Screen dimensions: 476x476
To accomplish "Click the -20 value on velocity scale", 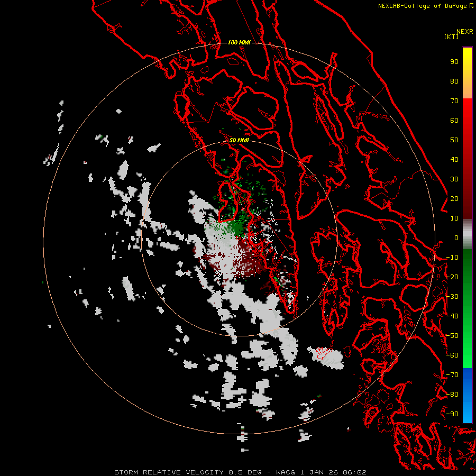I will (452, 277).
